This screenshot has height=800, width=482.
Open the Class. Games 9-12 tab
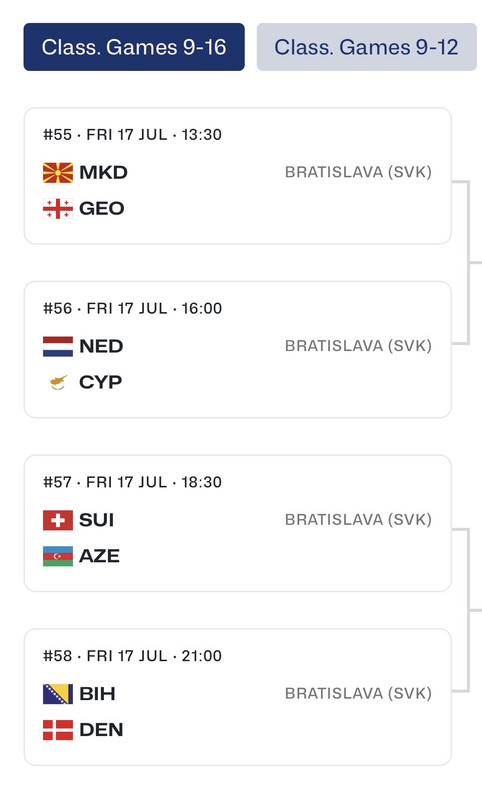(x=367, y=47)
